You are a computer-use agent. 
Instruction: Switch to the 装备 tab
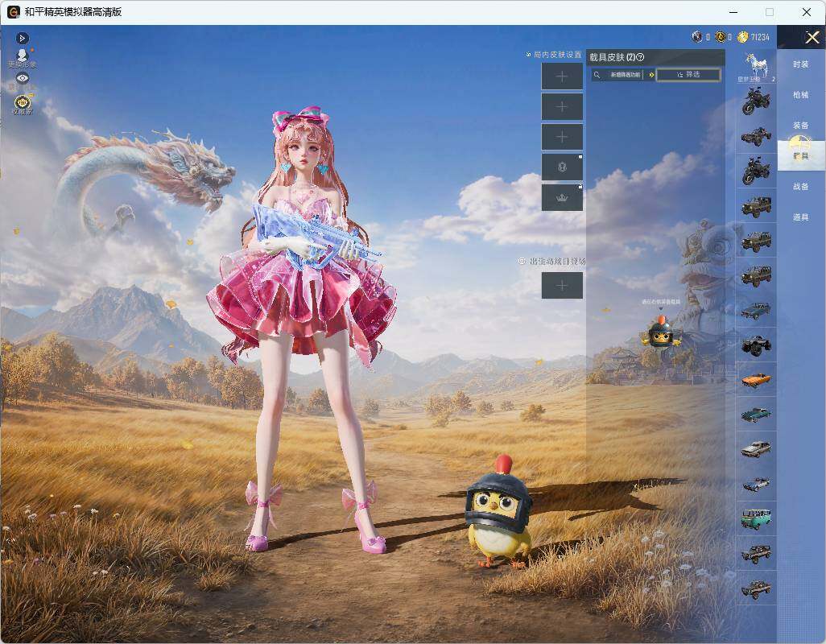click(x=801, y=126)
